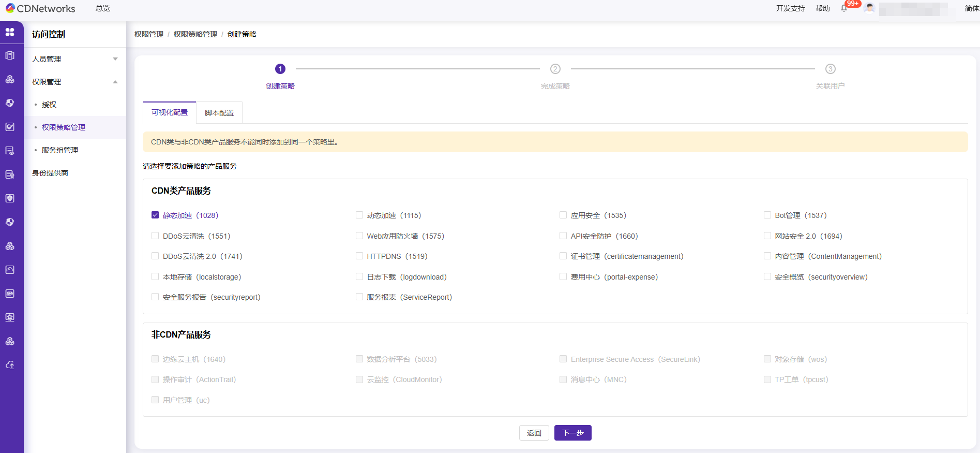This screenshot has height=453, width=980.
Task: Open notifications bell with 99+ badge
Action: (x=844, y=8)
